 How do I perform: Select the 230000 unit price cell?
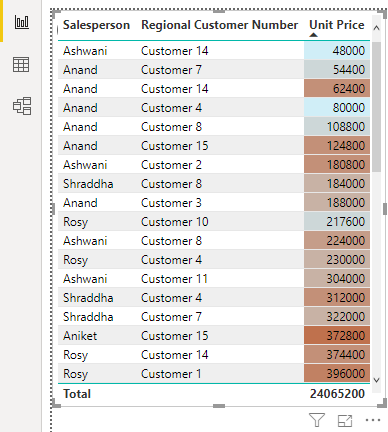point(337,260)
